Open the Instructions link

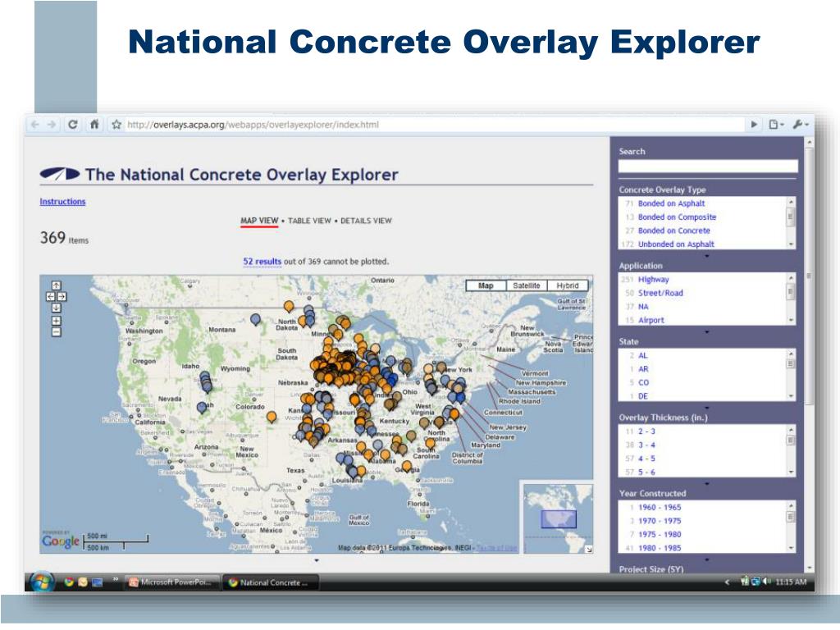click(x=62, y=202)
